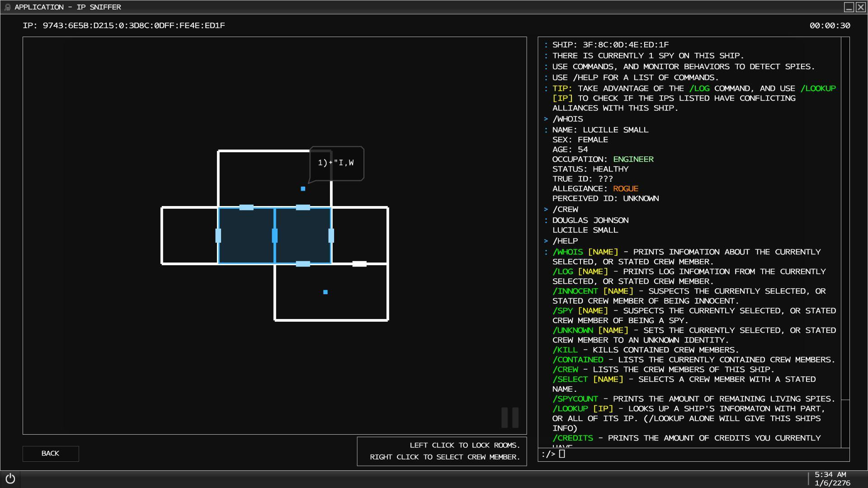Click the /CONTAINED command in the help list
The width and height of the screenshot is (868, 488).
click(x=578, y=360)
